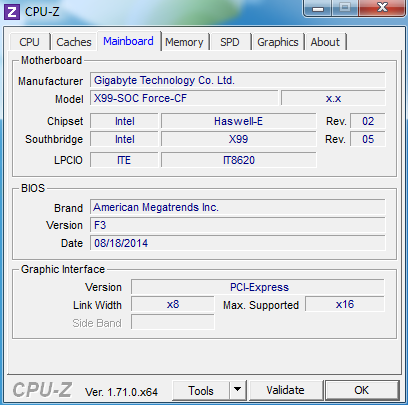The width and height of the screenshot is (408, 405).
Task: Switch to the Memory tab
Action: tap(184, 42)
